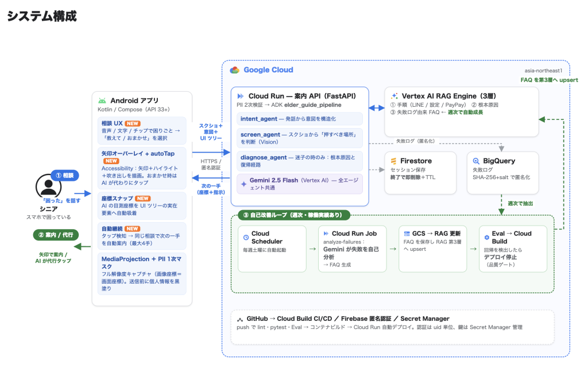Click the MediaProjection + PII 1次マスク heading
Viewport: 588px width, 372px height.
coord(141,262)
